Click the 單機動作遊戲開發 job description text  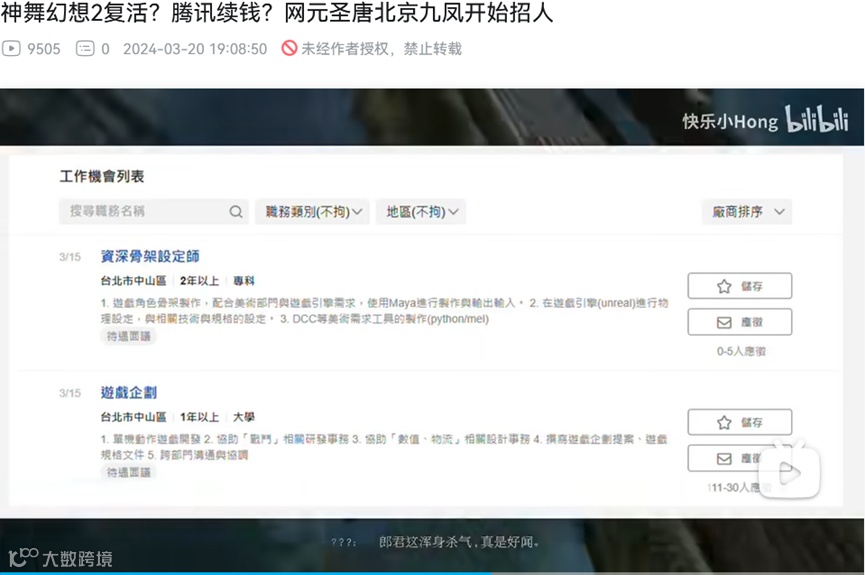[x=384, y=447]
